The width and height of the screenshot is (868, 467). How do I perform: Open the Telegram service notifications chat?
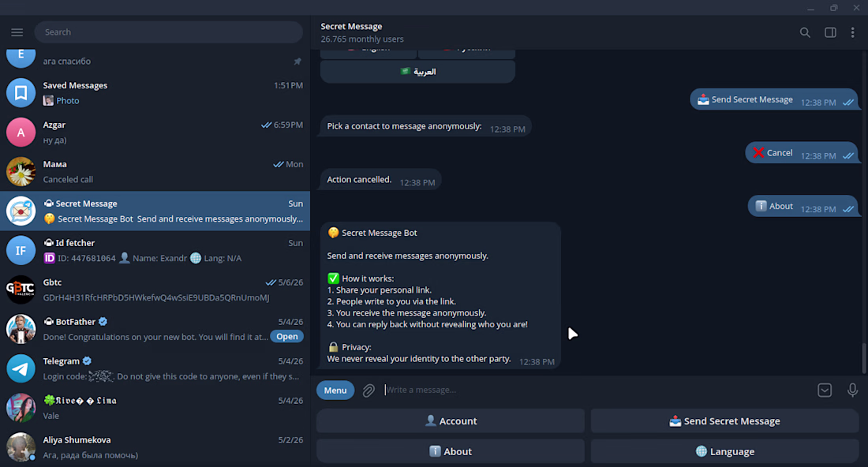point(155,368)
